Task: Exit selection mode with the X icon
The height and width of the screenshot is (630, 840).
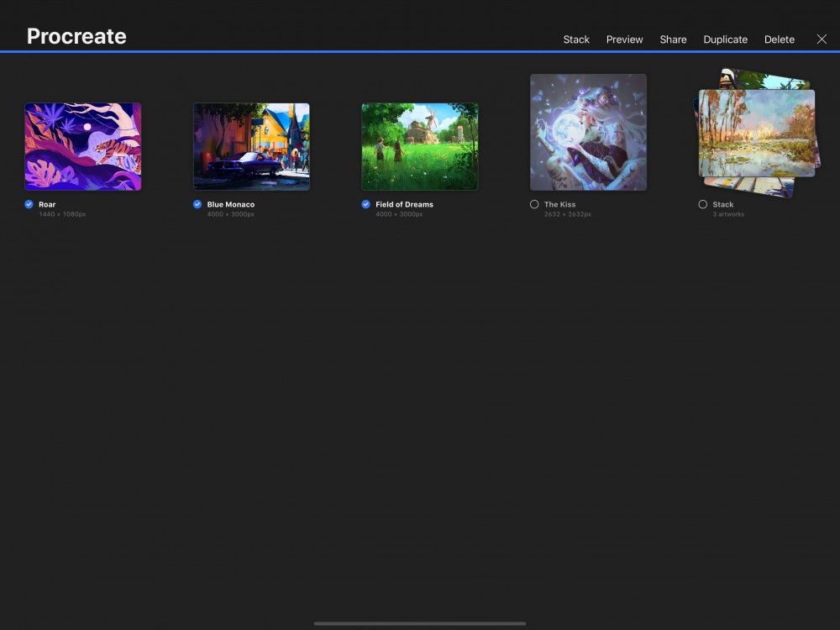Action: pyautogui.click(x=822, y=39)
